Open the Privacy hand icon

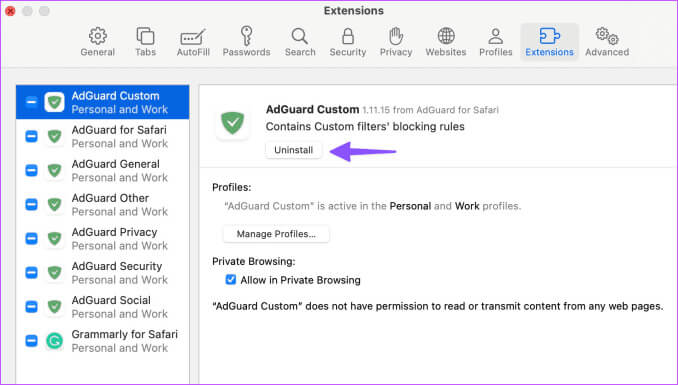coord(396,36)
